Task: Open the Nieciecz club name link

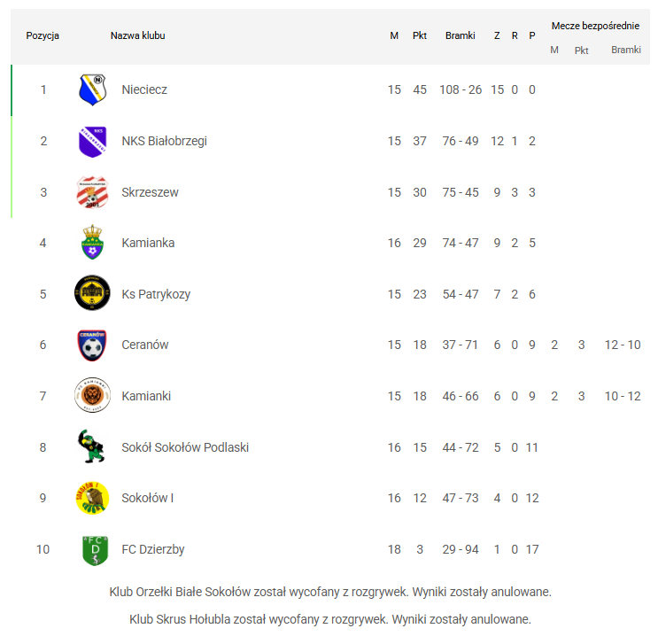Action: coord(144,89)
